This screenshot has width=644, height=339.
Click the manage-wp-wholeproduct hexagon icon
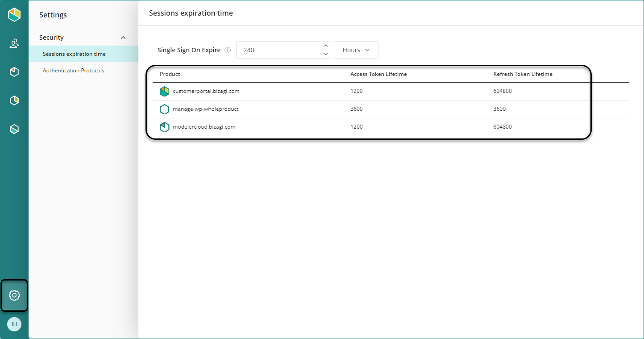pos(165,109)
